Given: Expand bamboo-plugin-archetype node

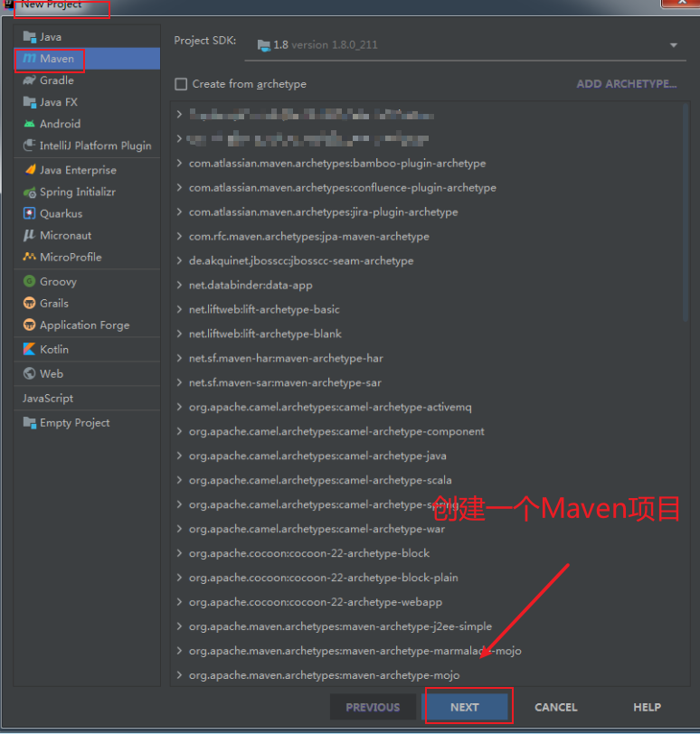Looking at the screenshot, I should 179,163.
